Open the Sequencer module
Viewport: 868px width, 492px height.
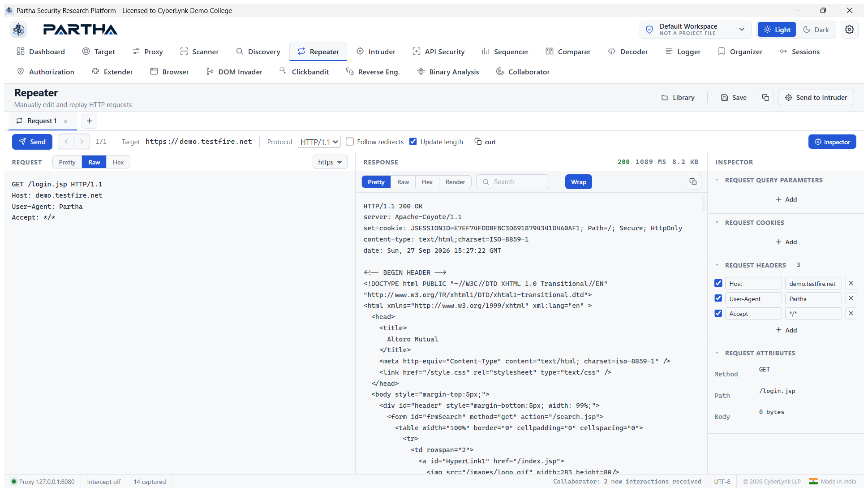tap(505, 52)
